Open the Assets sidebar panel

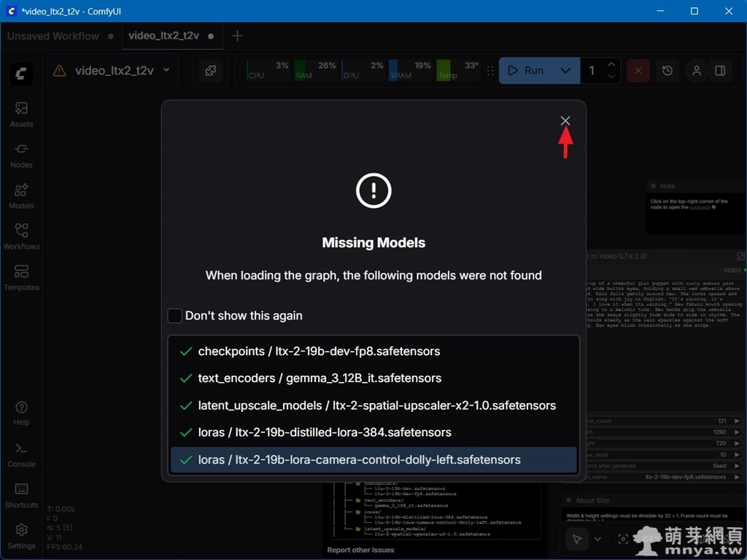[21, 114]
